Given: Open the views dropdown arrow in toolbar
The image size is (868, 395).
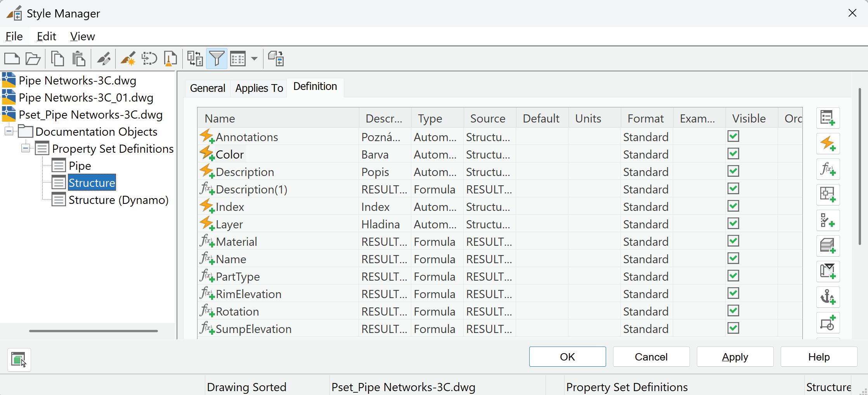Looking at the screenshot, I should [254, 59].
